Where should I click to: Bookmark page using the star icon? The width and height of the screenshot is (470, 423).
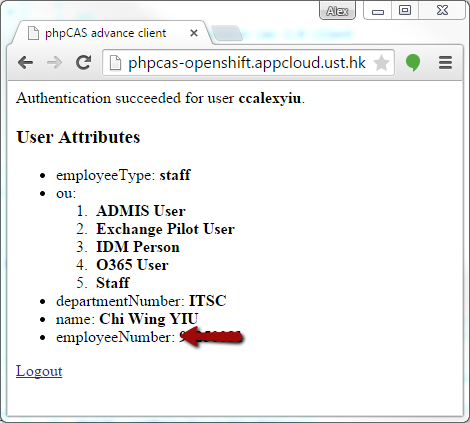[x=381, y=63]
